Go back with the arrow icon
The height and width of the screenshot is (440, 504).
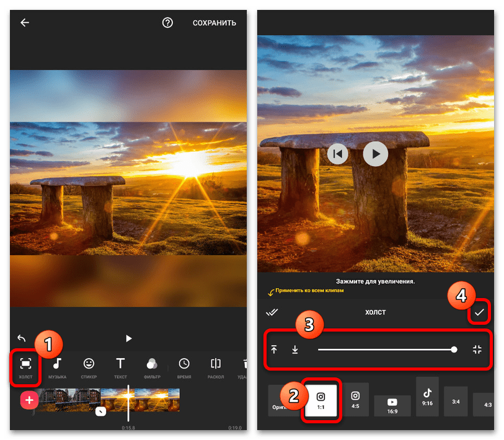pos(25,22)
